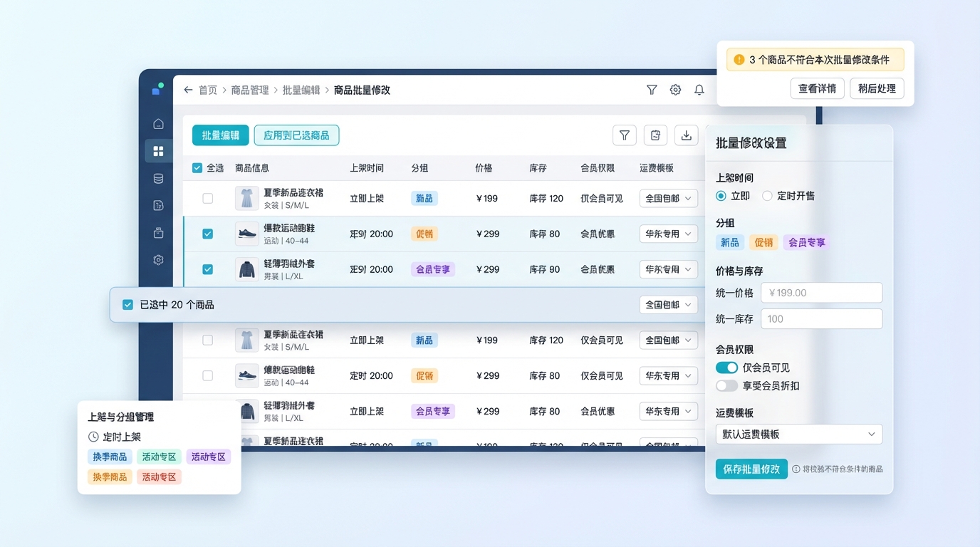Go to 商品管理 in the breadcrumb
Image resolution: width=980 pixels, height=547 pixels.
(250, 90)
